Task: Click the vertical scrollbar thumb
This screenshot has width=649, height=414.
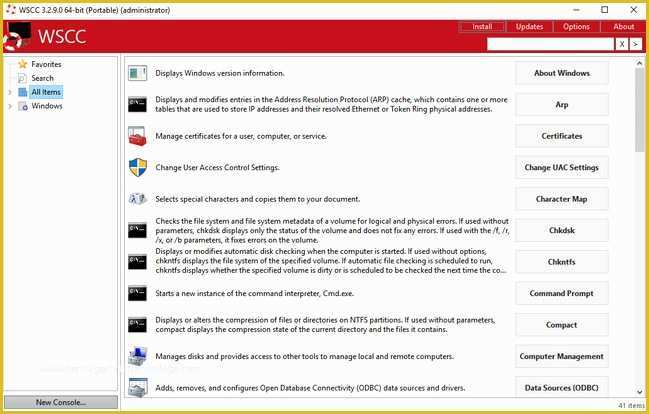Action: 639,109
